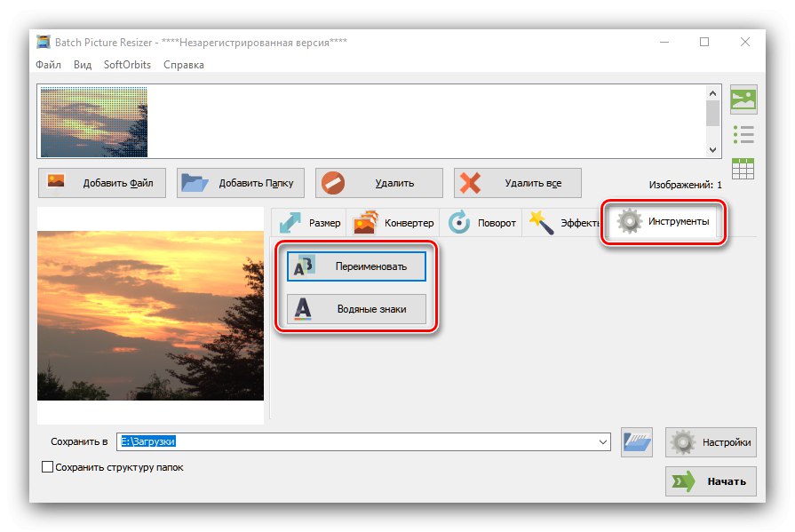Screen dimensions: 795x532
Task: Click the Batch Picture Resizer title bar icon
Action: pyautogui.click(x=44, y=42)
